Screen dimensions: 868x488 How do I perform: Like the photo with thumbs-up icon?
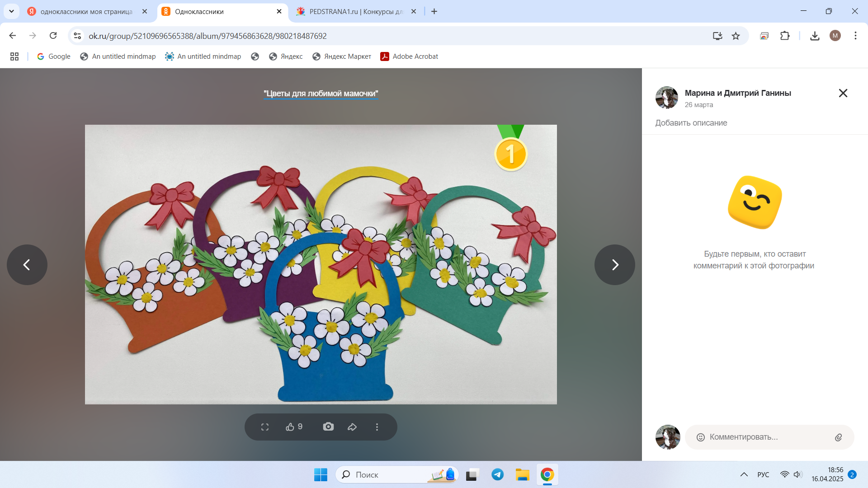pyautogui.click(x=294, y=427)
